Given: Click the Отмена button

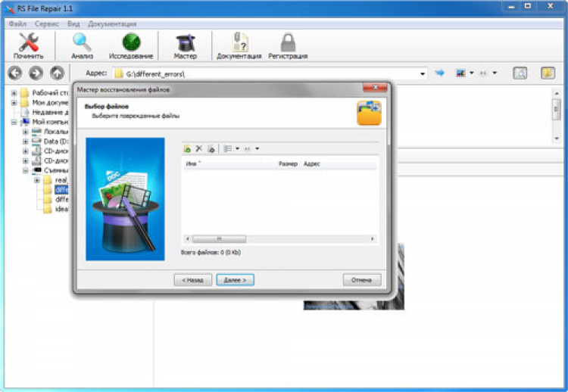Looking at the screenshot, I should pyautogui.click(x=362, y=280).
